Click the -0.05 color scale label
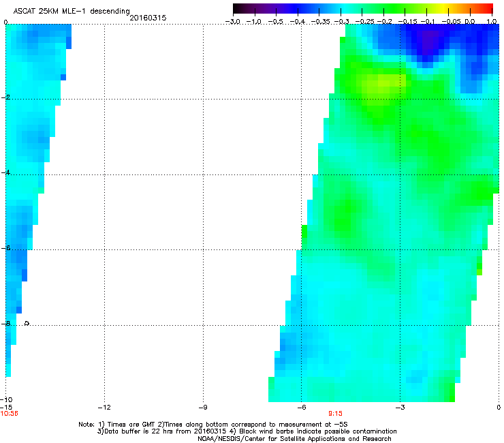504x443 pixels. coord(452,22)
